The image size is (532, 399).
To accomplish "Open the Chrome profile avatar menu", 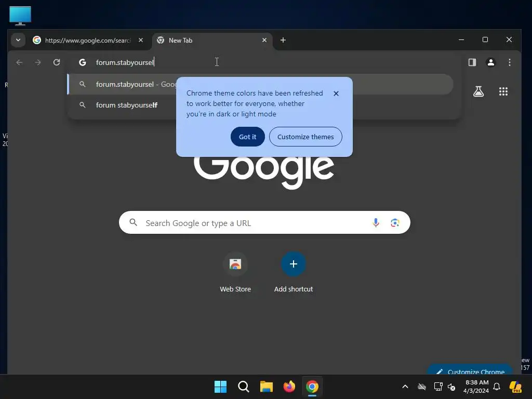I will 490,62.
